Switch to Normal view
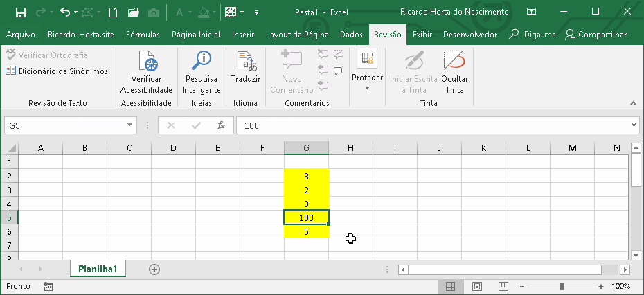This screenshot has height=295, width=644. pos(450,286)
